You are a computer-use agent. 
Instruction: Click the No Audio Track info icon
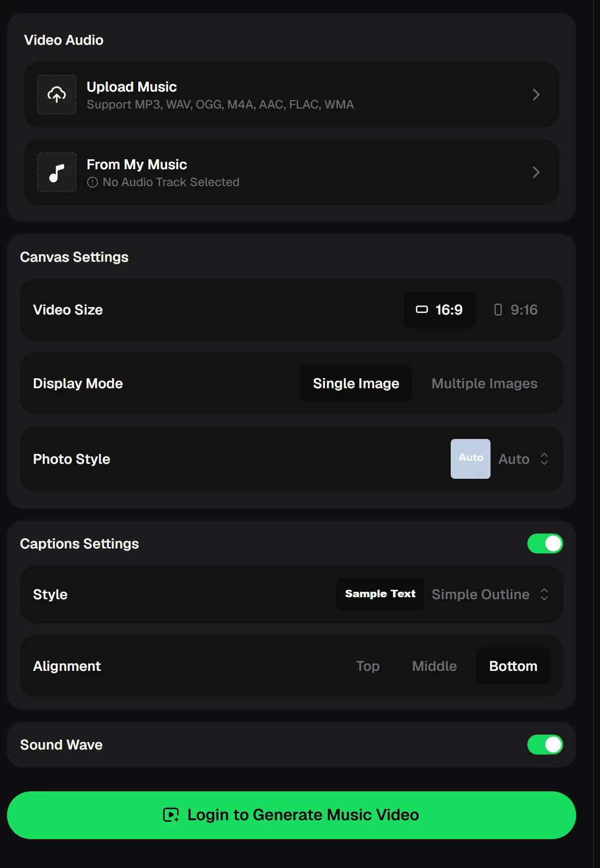92,183
